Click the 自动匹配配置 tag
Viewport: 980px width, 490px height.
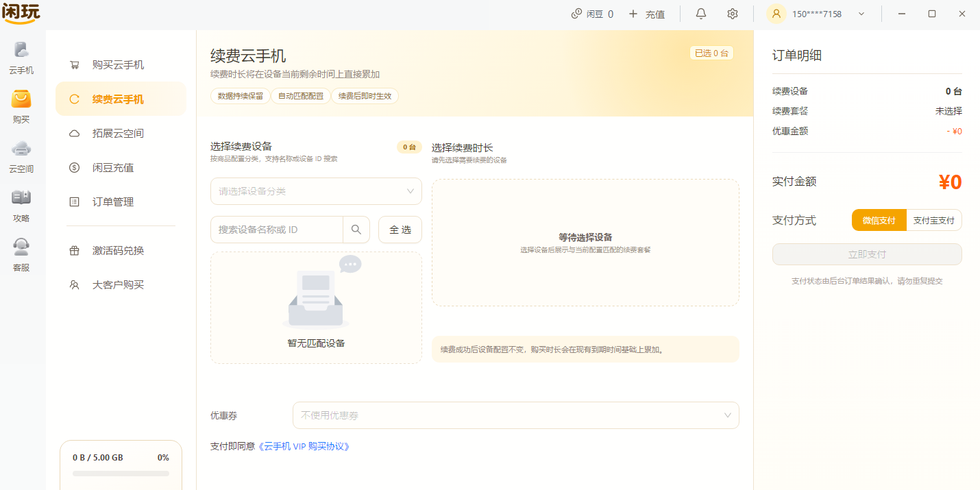301,97
